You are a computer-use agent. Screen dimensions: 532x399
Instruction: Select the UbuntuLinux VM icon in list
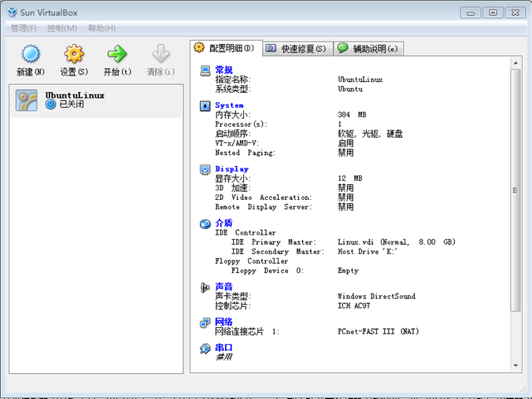[x=27, y=101]
